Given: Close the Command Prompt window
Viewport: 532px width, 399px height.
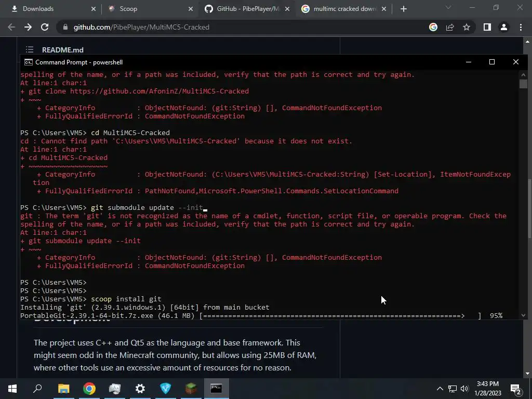Looking at the screenshot, I should [x=516, y=62].
